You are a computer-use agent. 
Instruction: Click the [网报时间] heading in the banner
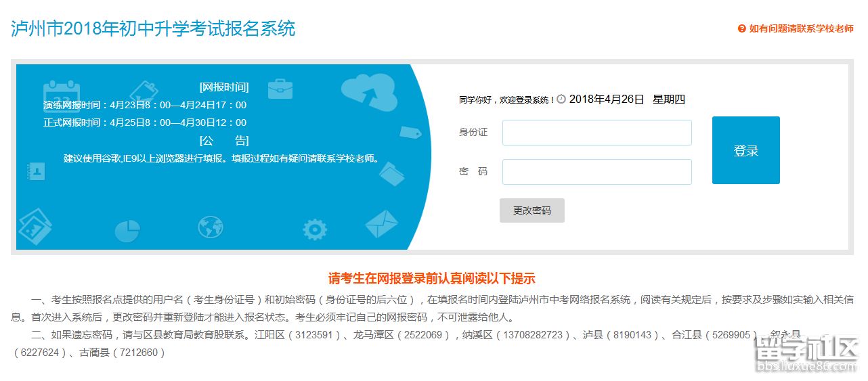point(224,87)
